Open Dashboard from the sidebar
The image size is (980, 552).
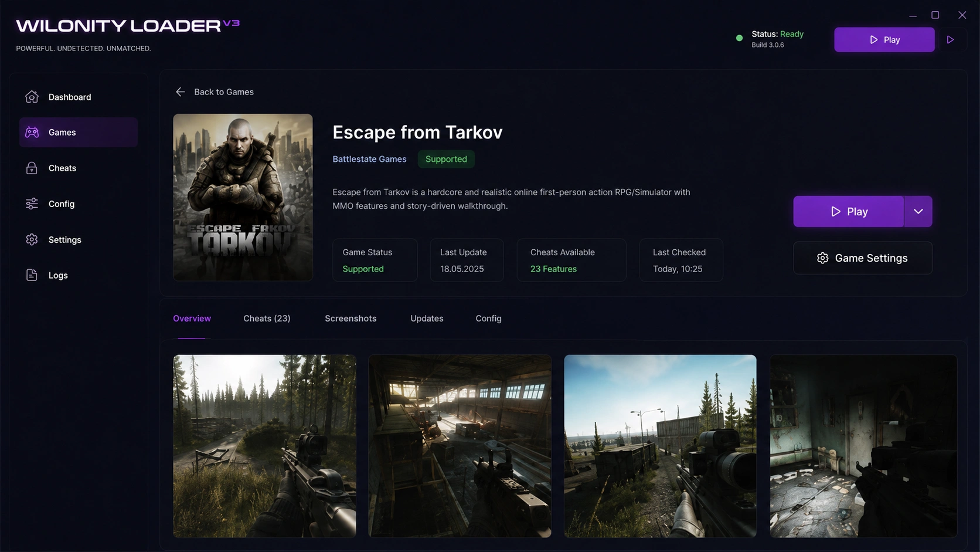point(79,97)
